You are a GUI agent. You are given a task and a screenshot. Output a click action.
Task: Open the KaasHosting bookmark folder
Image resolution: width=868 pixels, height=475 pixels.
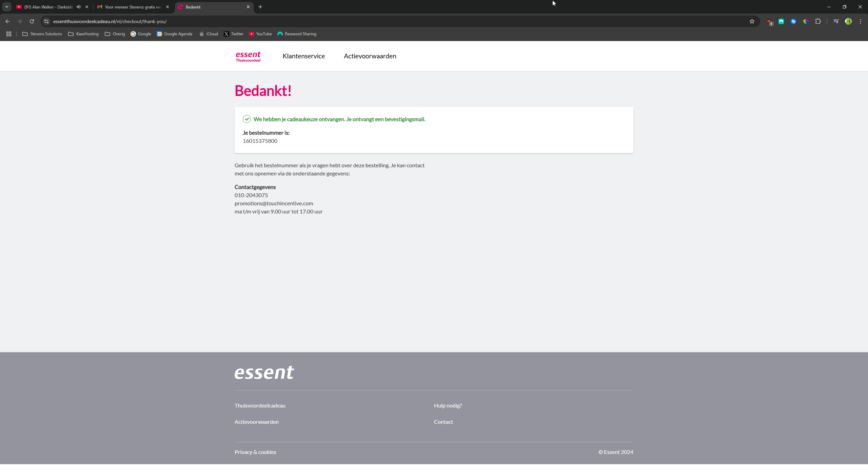(x=83, y=34)
